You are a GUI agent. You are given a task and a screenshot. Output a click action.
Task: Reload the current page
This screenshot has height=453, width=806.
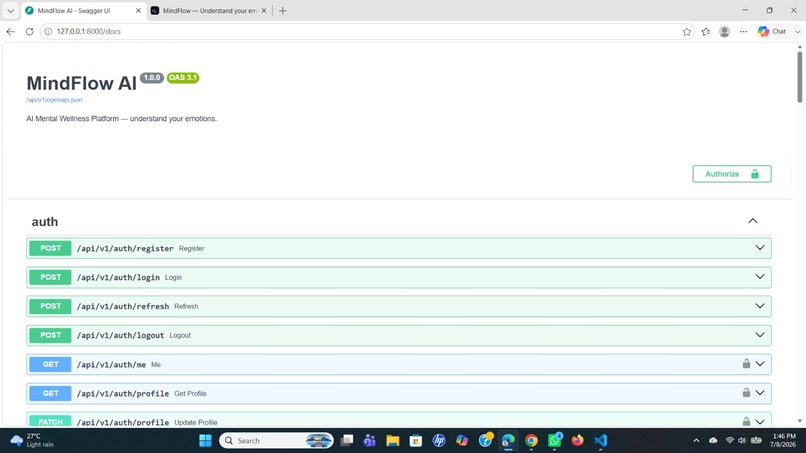coord(29,31)
